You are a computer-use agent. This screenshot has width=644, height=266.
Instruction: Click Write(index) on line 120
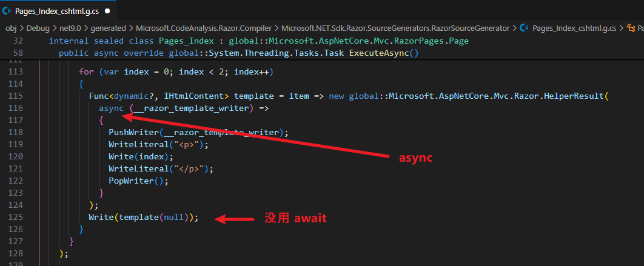[141, 157]
